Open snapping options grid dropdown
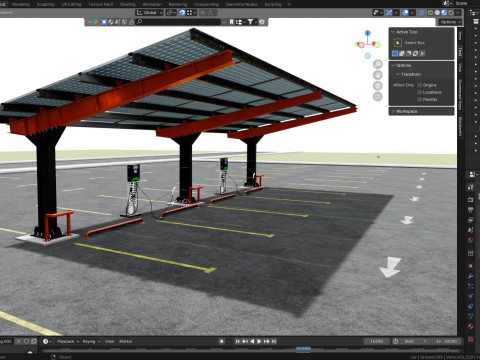This screenshot has width=480, height=360. (x=192, y=13)
